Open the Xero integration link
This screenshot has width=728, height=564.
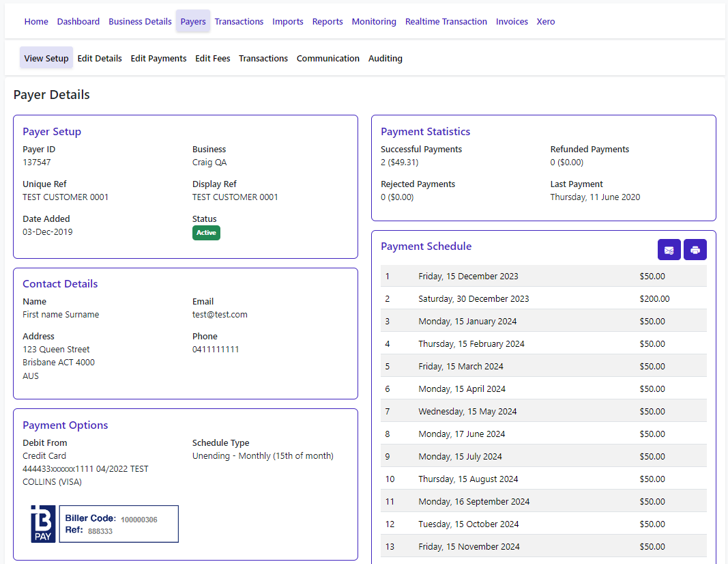(x=545, y=22)
